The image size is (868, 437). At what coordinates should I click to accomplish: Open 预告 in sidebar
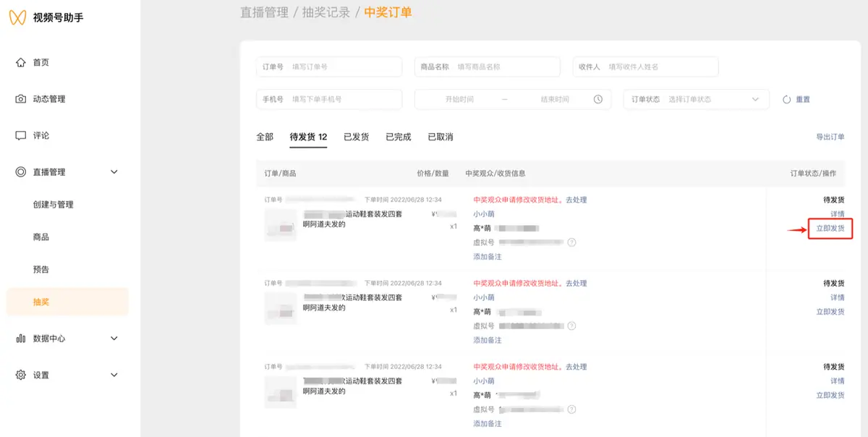click(x=41, y=270)
